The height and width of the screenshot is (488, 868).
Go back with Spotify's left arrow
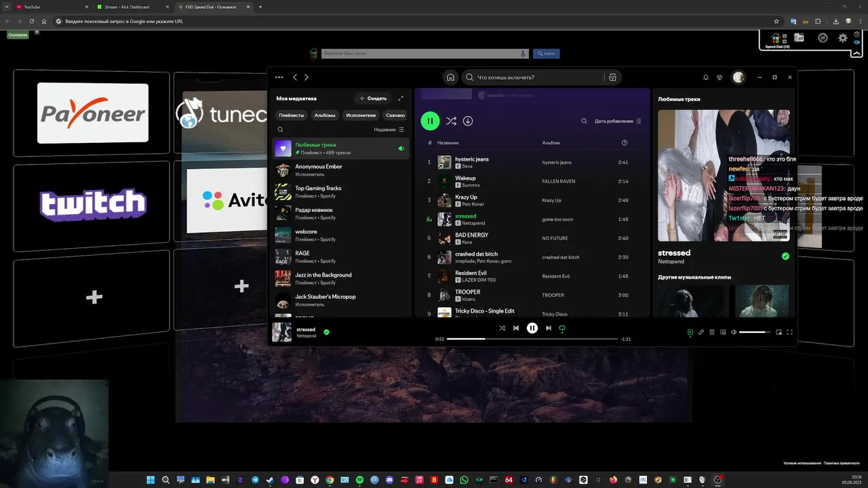click(x=295, y=77)
